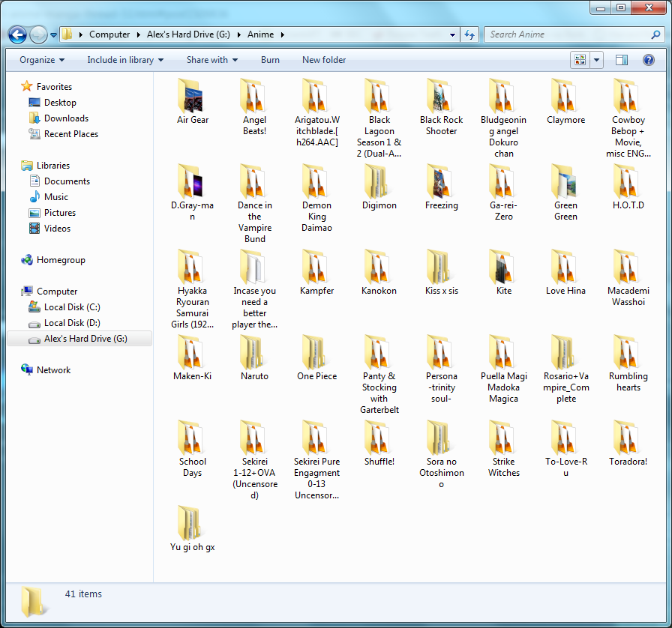Select the Rumbling hearts folder icon
Screen dimensions: 672x628
coord(625,351)
